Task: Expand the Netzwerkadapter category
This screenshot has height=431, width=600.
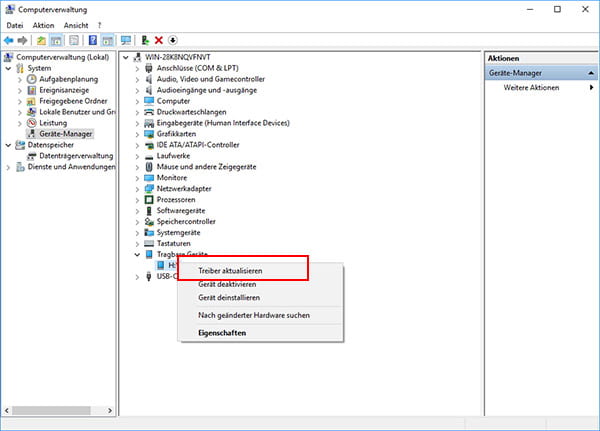Action: [137, 188]
